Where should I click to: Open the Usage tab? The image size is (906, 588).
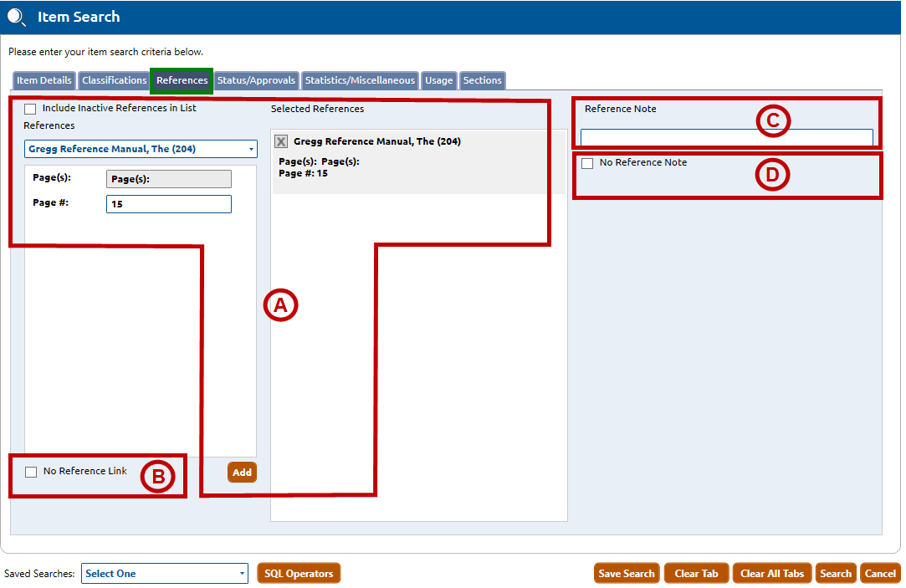[x=438, y=80]
